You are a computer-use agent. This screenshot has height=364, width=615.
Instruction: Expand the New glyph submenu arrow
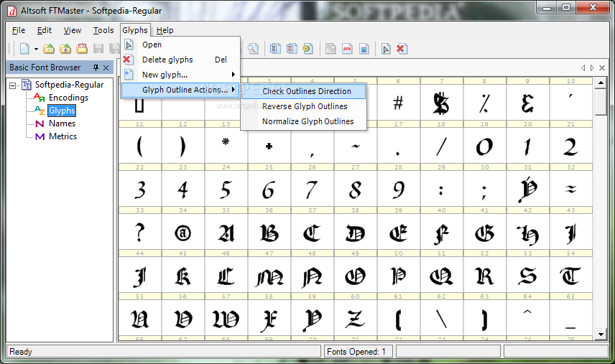click(233, 75)
